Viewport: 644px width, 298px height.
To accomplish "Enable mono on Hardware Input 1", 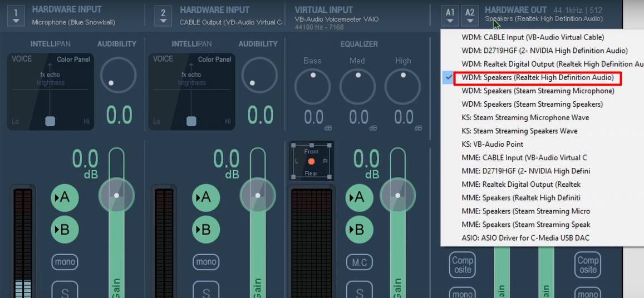I will pos(65,262).
